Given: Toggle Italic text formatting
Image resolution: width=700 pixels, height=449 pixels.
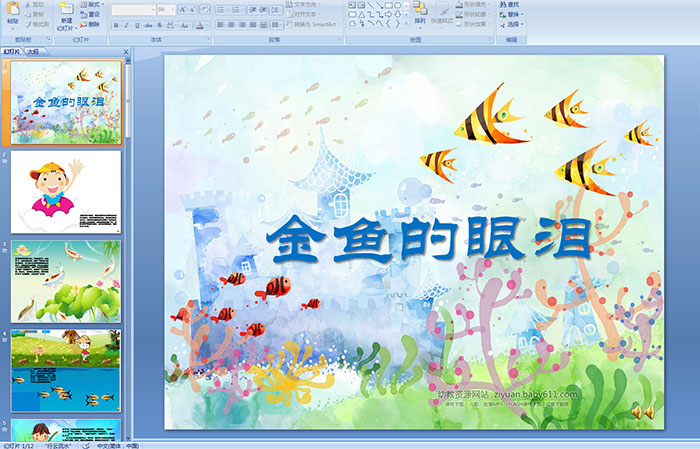Looking at the screenshot, I should coord(126,24).
